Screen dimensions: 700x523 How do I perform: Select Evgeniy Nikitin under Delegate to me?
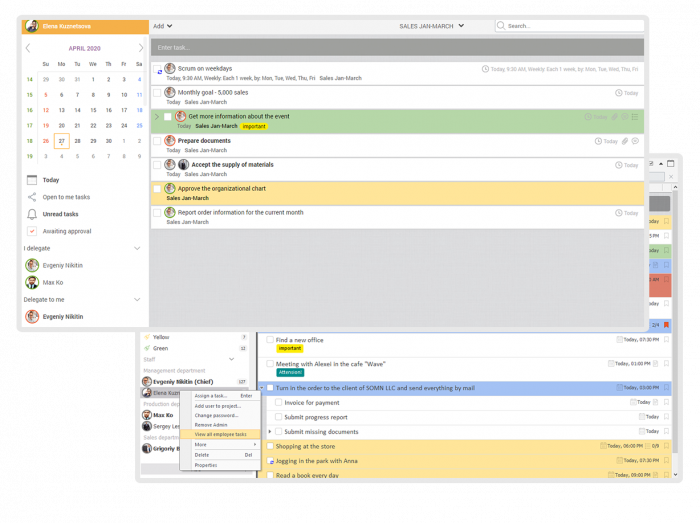click(63, 316)
